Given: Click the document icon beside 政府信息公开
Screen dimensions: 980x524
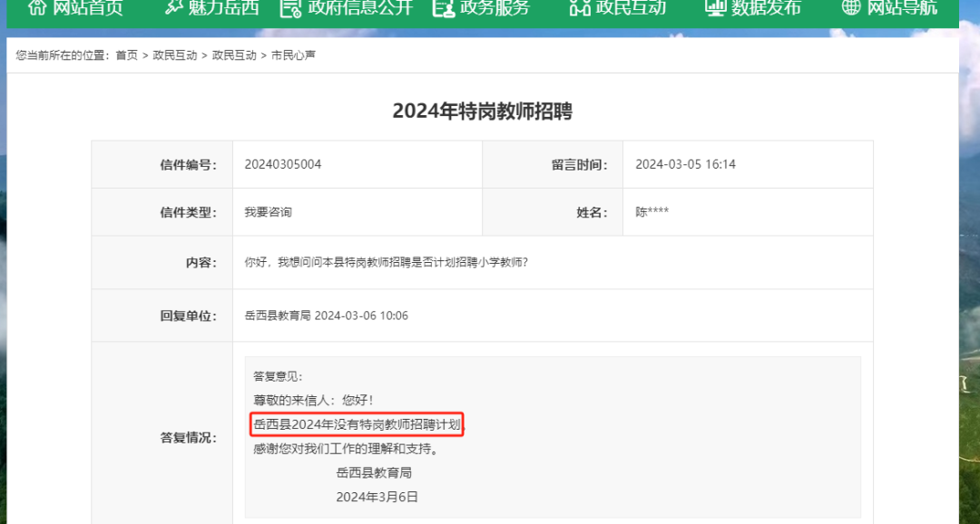Looking at the screenshot, I should (290, 7).
